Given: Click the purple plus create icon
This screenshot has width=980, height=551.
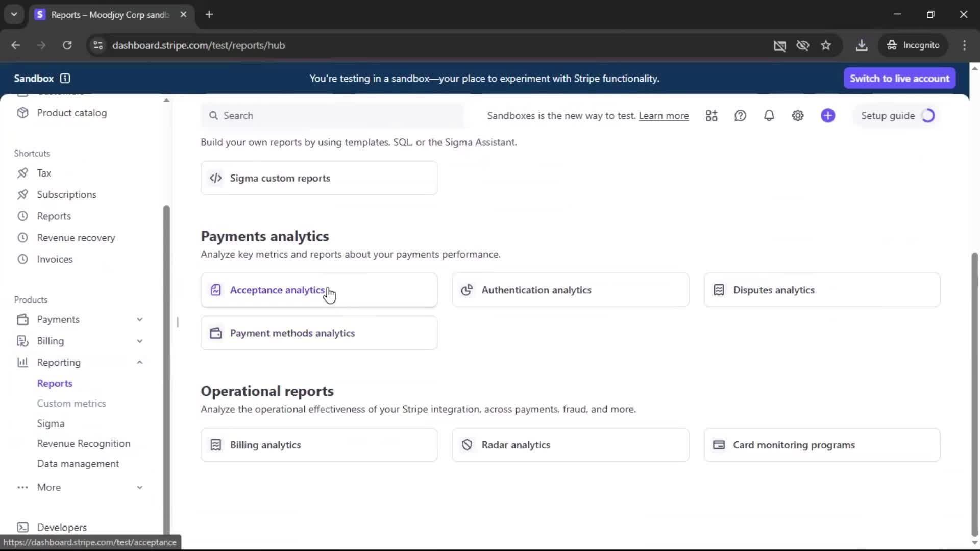Looking at the screenshot, I should coord(827,116).
